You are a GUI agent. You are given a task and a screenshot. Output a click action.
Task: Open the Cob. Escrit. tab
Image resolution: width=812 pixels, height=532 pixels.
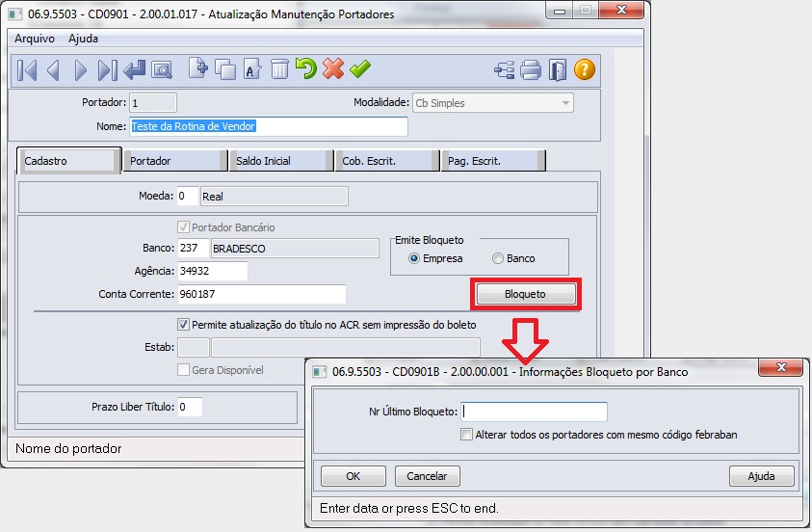pyautogui.click(x=386, y=161)
